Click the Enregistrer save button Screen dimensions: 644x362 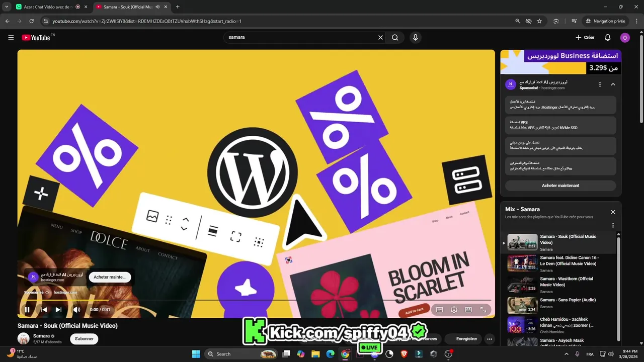(463, 339)
